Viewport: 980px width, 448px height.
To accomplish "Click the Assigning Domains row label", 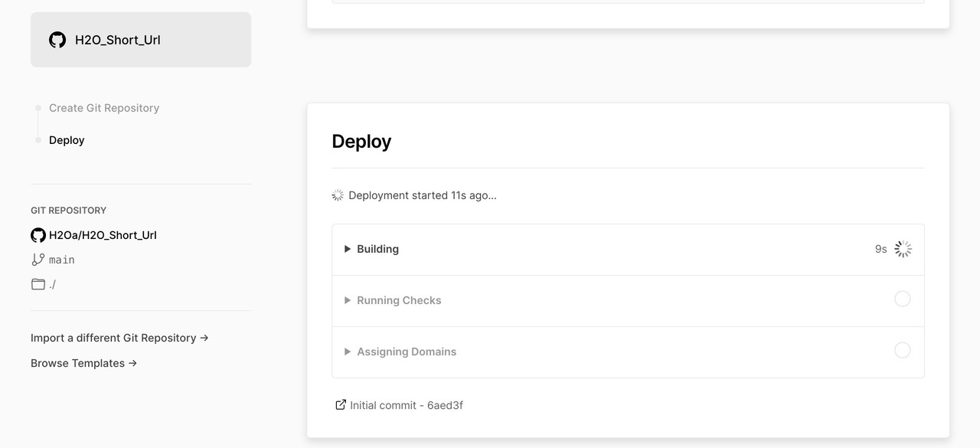I will coord(407,352).
